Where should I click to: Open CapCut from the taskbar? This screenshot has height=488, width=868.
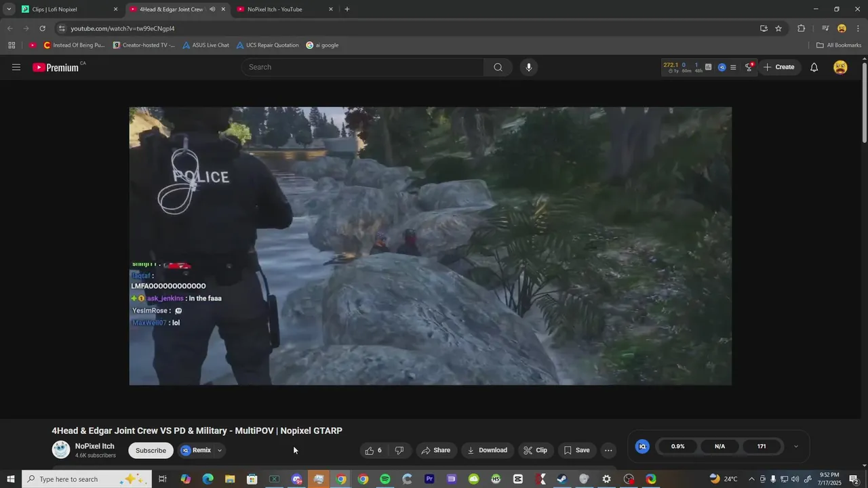(x=518, y=479)
